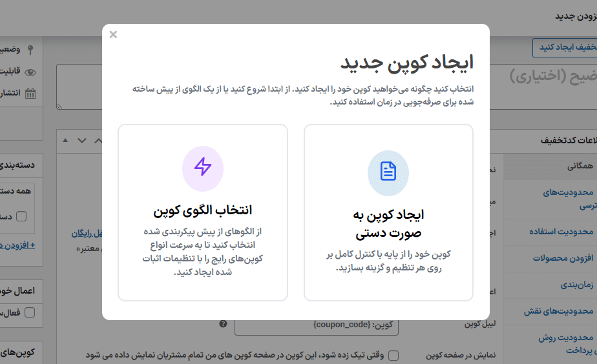This screenshot has width=597, height=364.
Task: Tick the 'فعال' auto-apply checkbox
Action: (29, 312)
